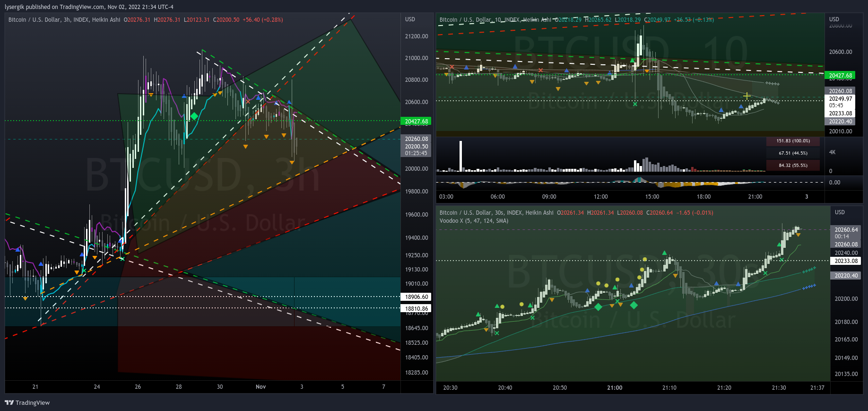
Task: Click the Nov date on 3h time axis
Action: [260, 386]
